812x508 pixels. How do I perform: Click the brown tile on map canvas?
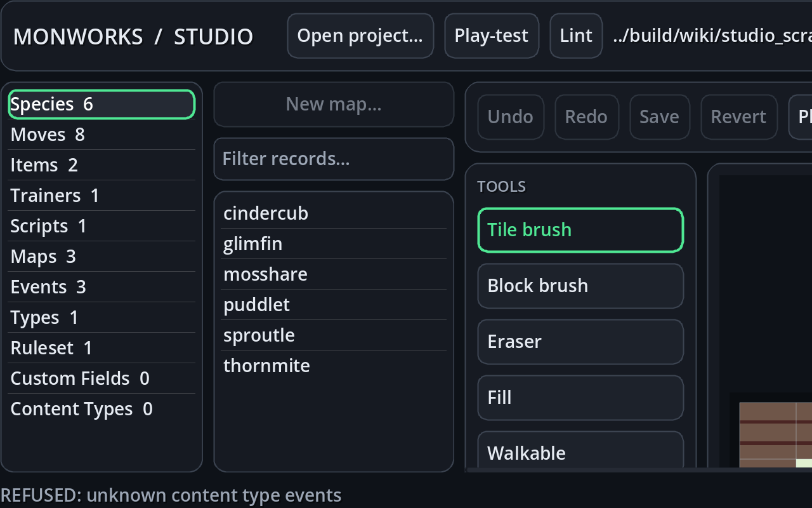coord(768,432)
